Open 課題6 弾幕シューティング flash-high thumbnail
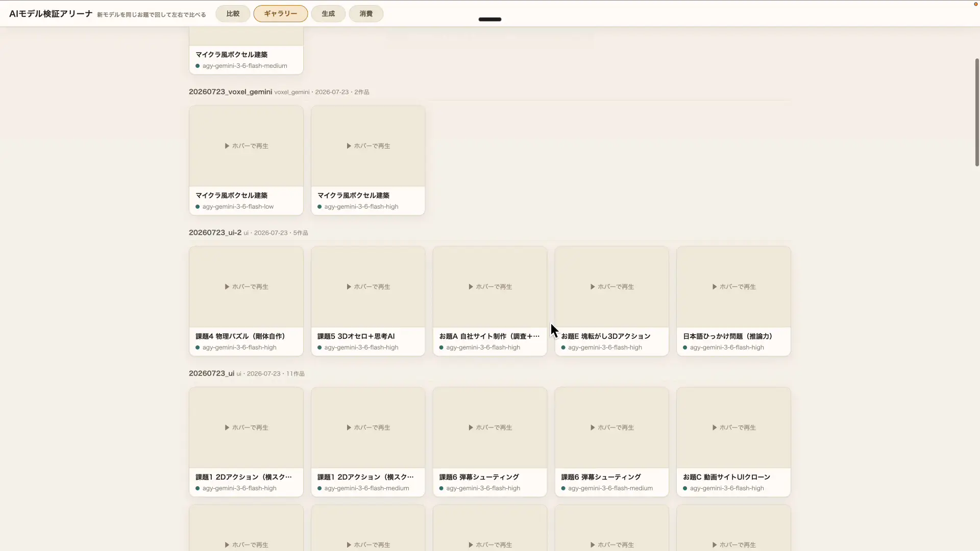 [490, 428]
